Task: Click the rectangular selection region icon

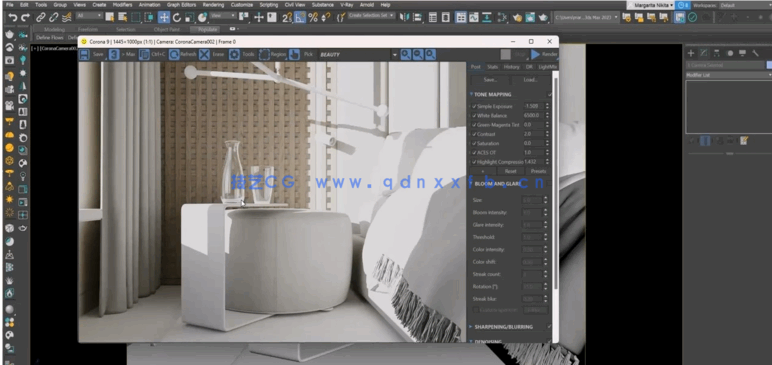Action: tap(136, 17)
